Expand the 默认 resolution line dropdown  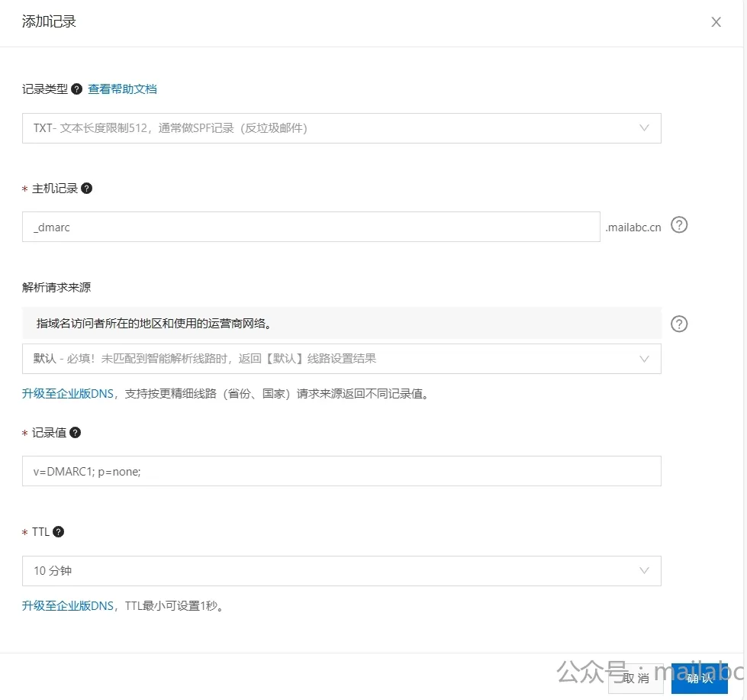pyautogui.click(x=342, y=359)
